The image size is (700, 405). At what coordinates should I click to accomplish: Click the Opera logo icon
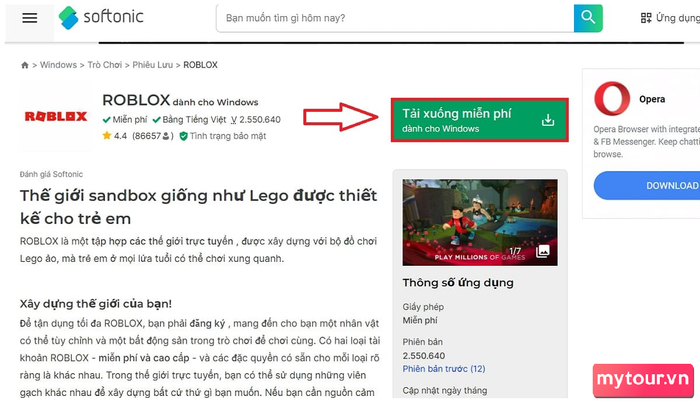tap(612, 99)
